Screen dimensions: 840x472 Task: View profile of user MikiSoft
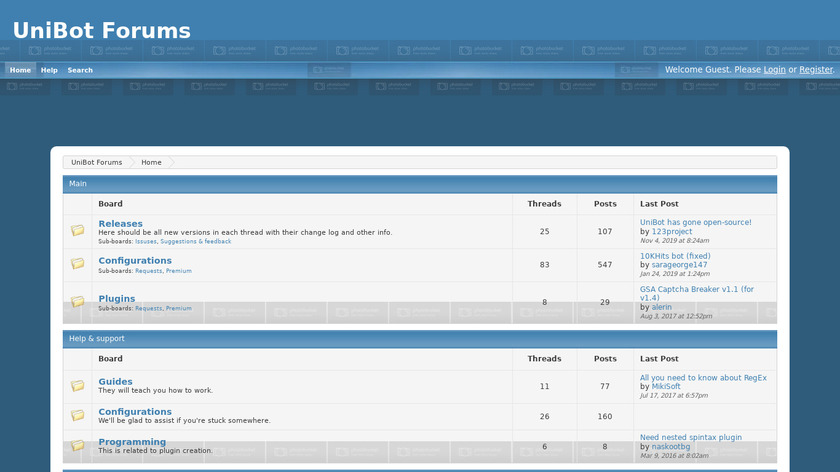[666, 386]
